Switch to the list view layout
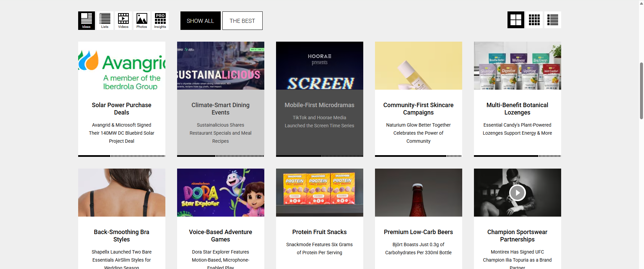644x269 pixels. (553, 20)
